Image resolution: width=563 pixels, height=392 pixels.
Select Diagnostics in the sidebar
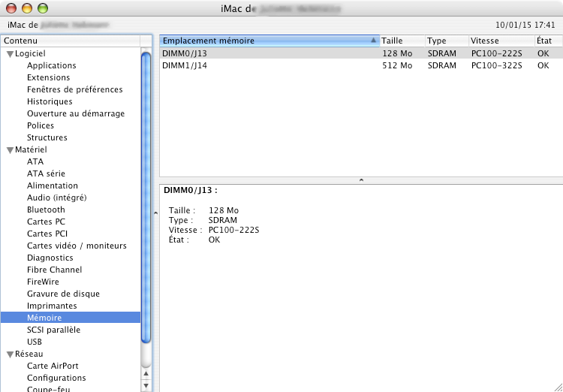pos(50,258)
